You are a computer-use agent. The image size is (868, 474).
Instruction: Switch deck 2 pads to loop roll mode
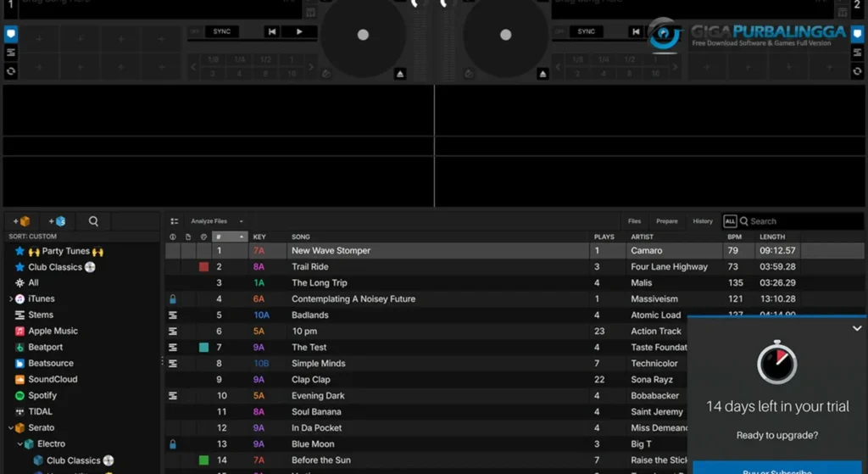click(x=857, y=71)
